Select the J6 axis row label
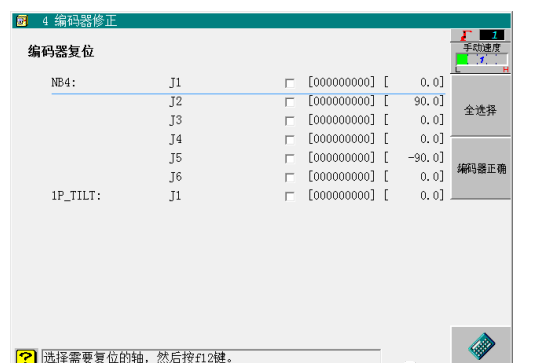 click(175, 177)
